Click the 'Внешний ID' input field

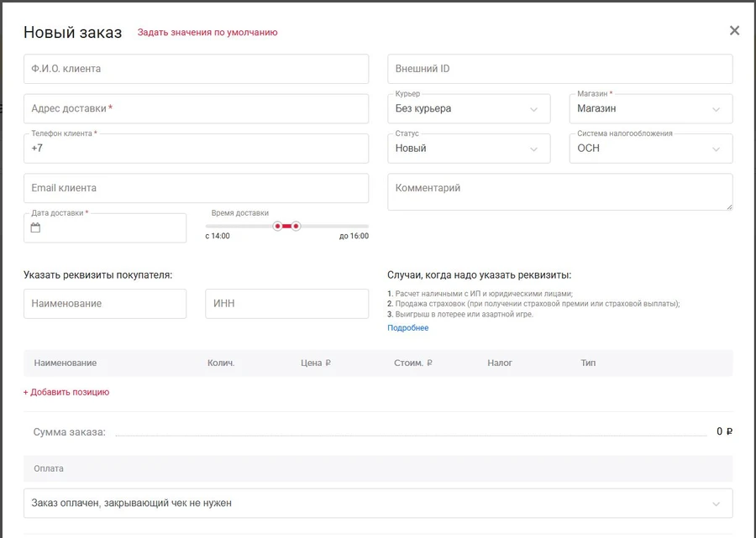[x=559, y=69]
